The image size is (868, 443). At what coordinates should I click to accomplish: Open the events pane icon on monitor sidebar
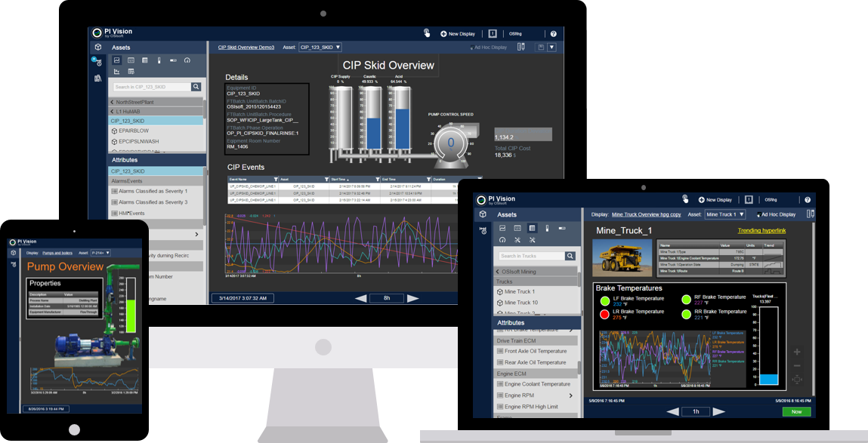pos(97,62)
